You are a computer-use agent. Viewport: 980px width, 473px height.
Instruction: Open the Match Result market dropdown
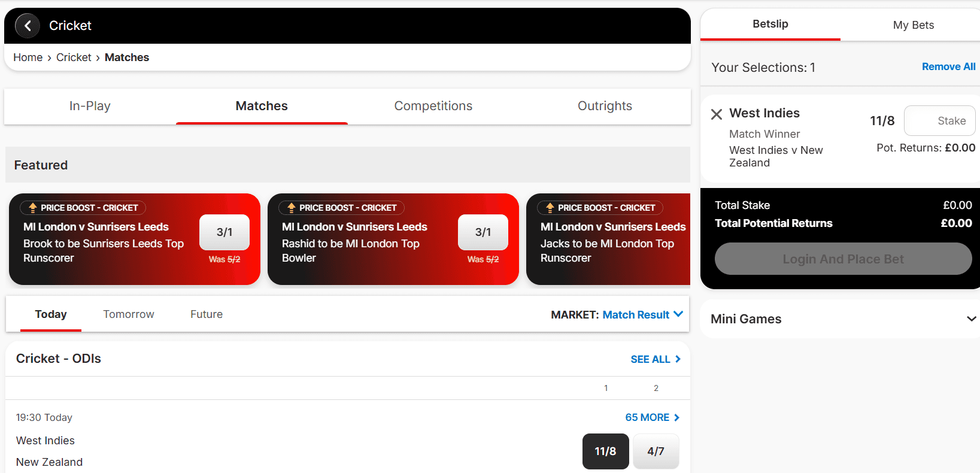(x=642, y=314)
